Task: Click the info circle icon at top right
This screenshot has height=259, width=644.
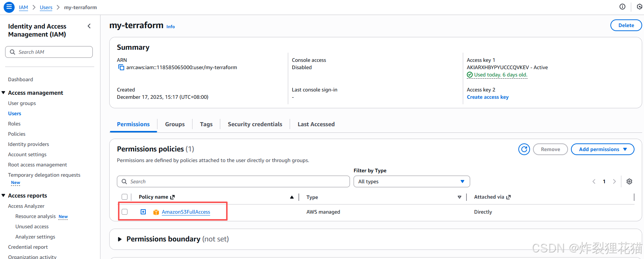Action: pyautogui.click(x=622, y=7)
